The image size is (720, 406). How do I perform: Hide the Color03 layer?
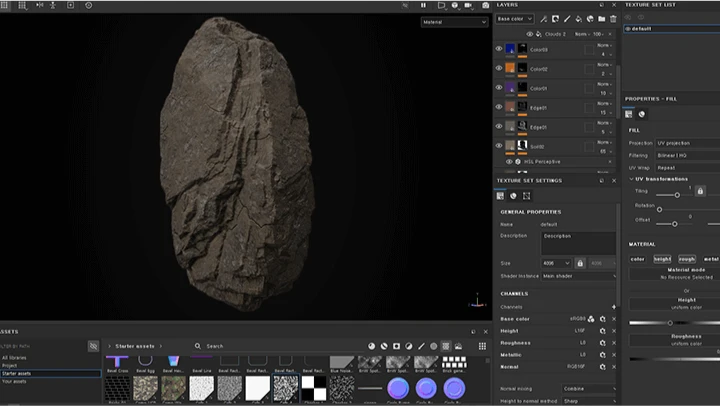click(499, 49)
